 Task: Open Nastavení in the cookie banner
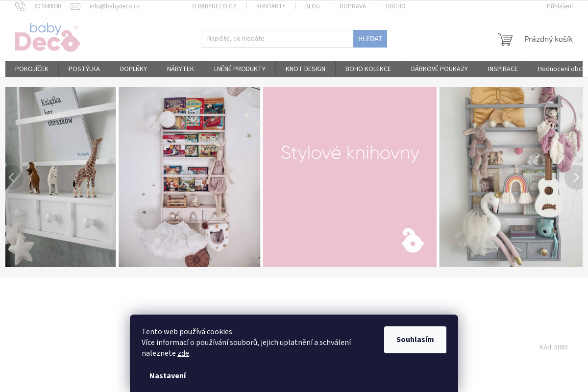(x=168, y=375)
